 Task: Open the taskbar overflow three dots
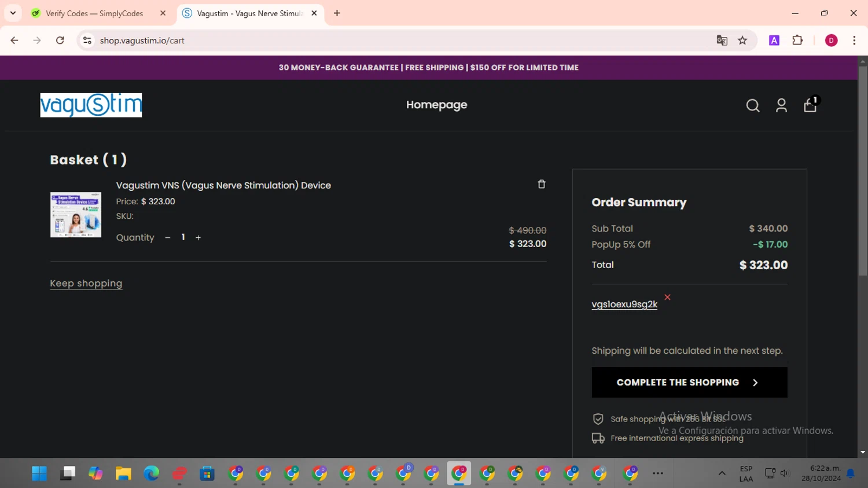coord(658,474)
